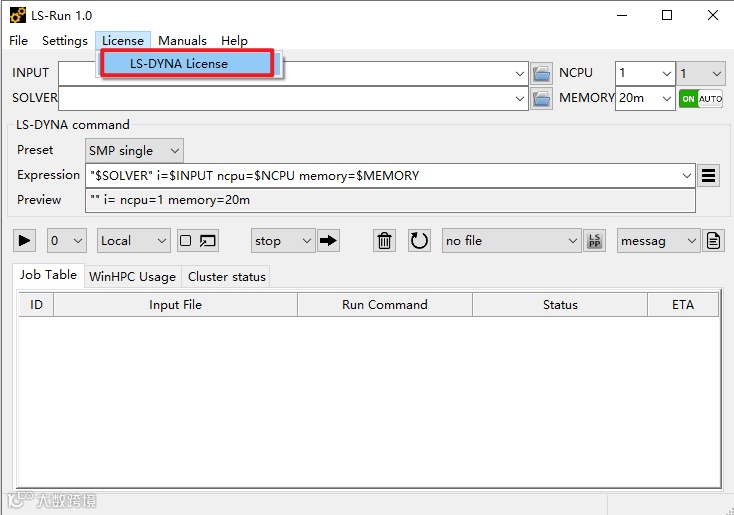Viewport: 734px width, 515px height.
Task: Click the ID column header
Action: coord(36,305)
